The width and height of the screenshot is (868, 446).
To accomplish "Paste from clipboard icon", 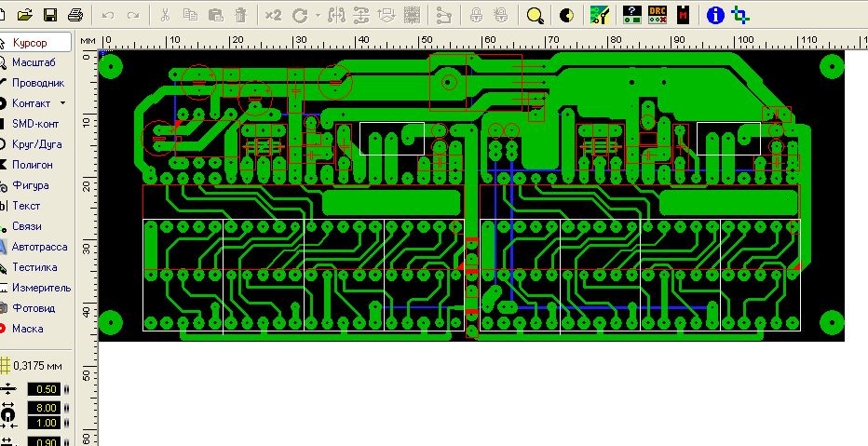I will pyautogui.click(x=215, y=15).
